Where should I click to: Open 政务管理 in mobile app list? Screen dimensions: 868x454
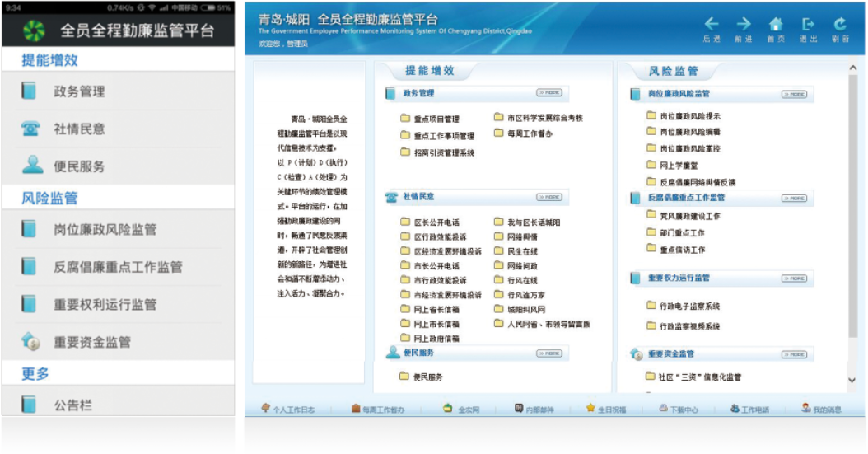coord(118,91)
